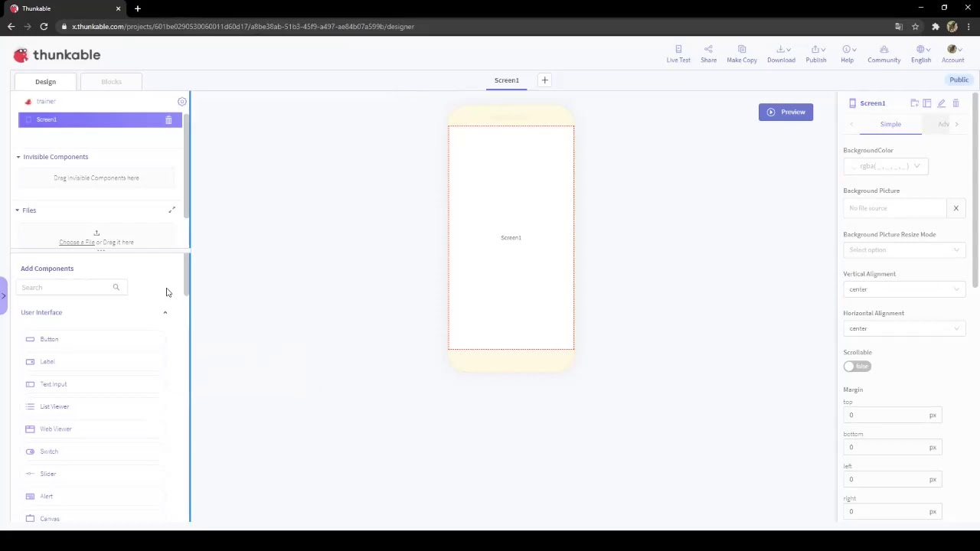
Task: Add a new screen with plus
Action: pos(544,80)
